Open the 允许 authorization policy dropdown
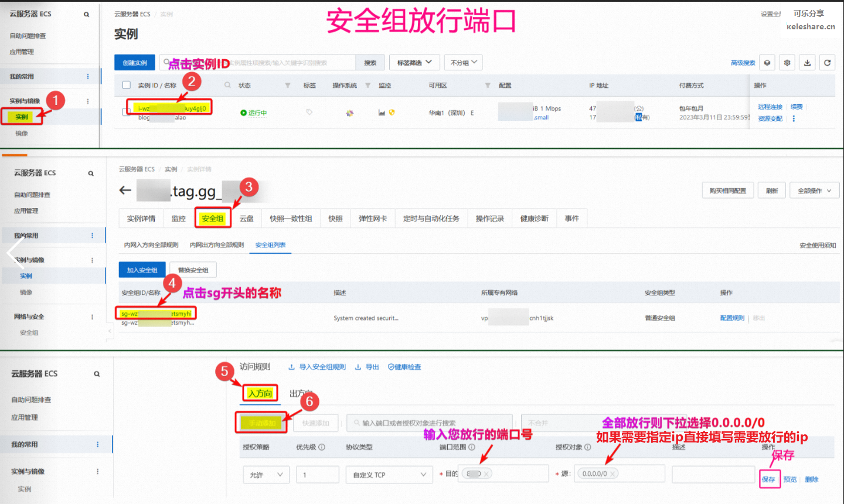This screenshot has width=844, height=504. pos(266,475)
